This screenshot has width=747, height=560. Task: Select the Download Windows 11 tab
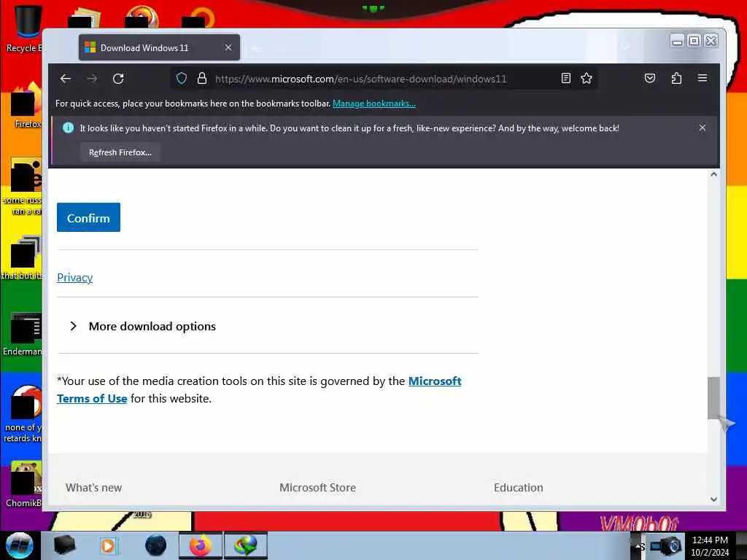pyautogui.click(x=160, y=47)
